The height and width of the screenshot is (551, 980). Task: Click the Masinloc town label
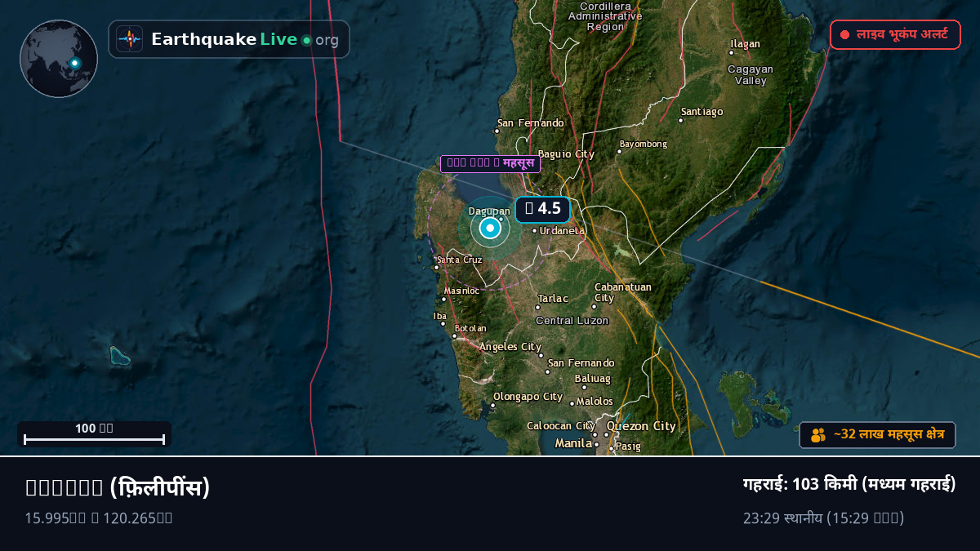(462, 291)
